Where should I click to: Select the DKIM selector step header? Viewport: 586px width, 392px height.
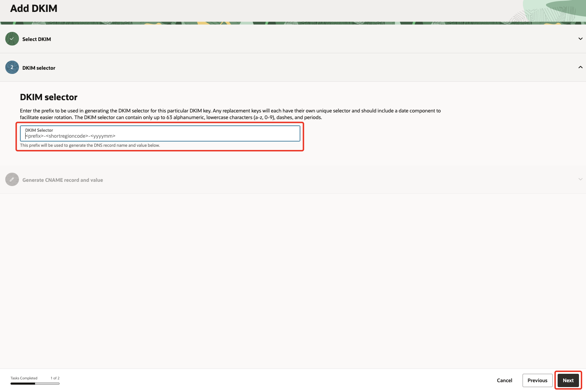(39, 68)
